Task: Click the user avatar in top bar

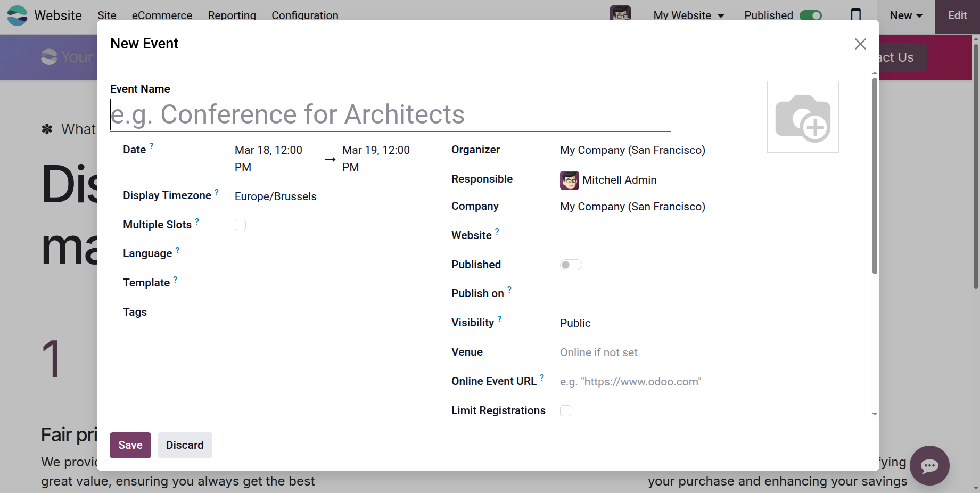Action: [x=620, y=14]
